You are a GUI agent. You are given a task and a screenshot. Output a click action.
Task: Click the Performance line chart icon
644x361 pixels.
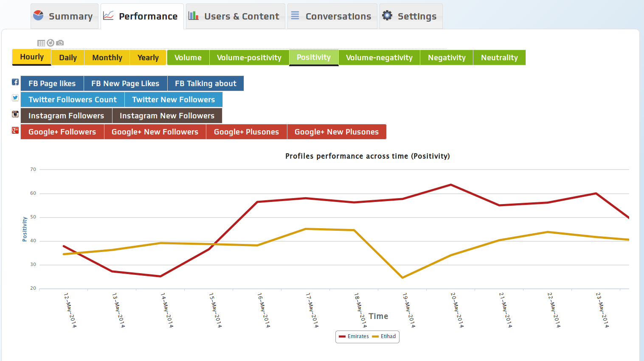[109, 16]
